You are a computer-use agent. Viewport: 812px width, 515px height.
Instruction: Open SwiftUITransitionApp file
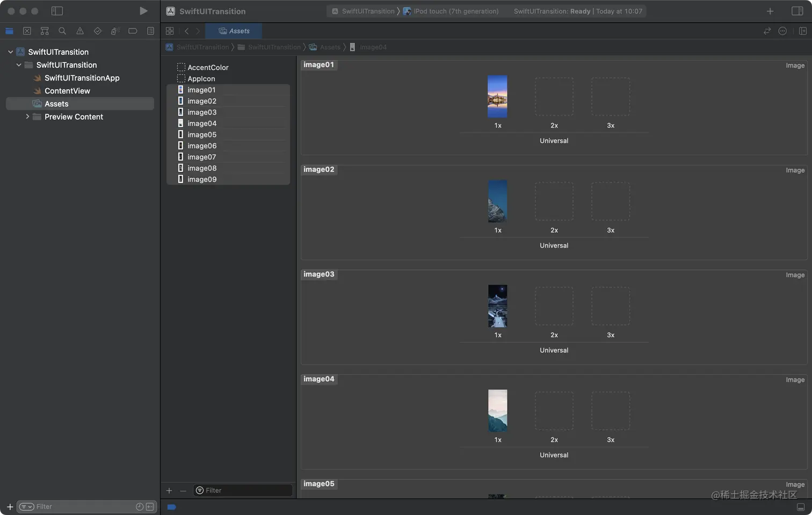coord(82,78)
